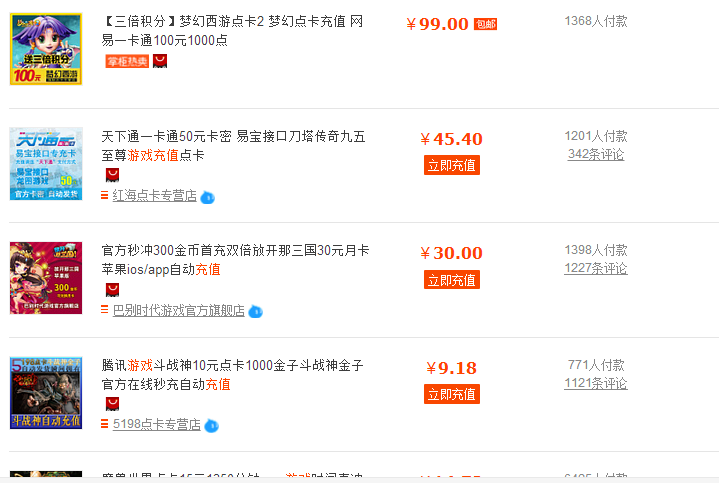The height and width of the screenshot is (483, 719).
Task: Click the 包邮 tag next to ¥99.00
Action: 486,24
